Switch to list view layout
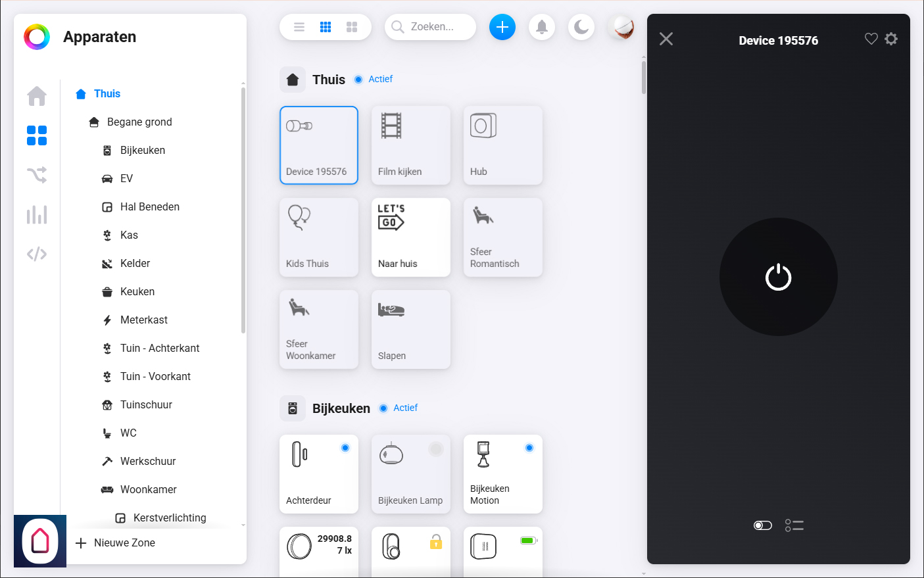The image size is (924, 578). pyautogui.click(x=299, y=27)
